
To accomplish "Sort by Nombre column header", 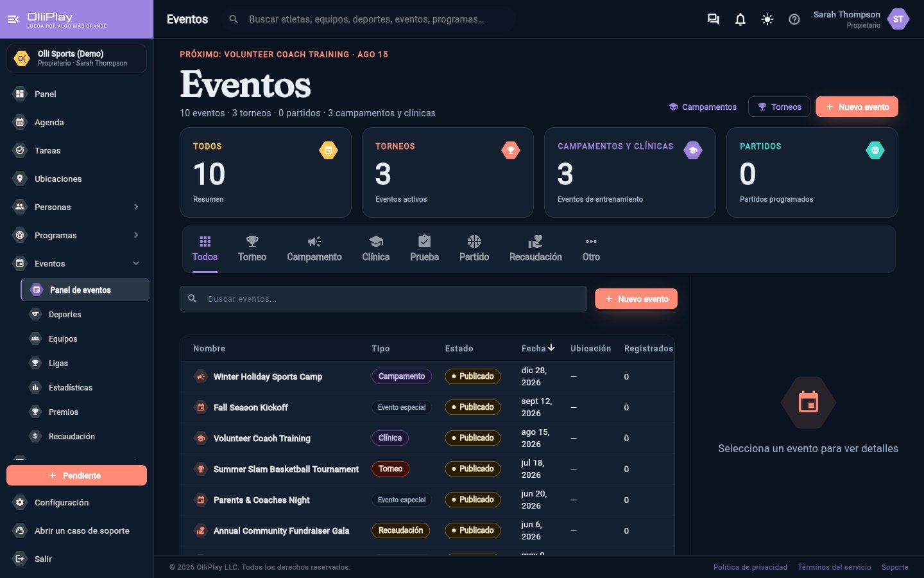I will click(209, 348).
